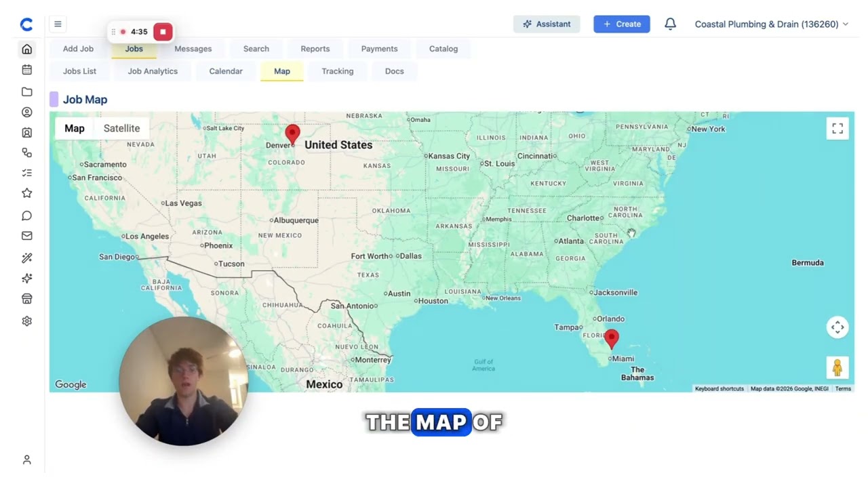This screenshot has height=488, width=868.
Task: Click the New York label on the map
Action: coord(708,129)
